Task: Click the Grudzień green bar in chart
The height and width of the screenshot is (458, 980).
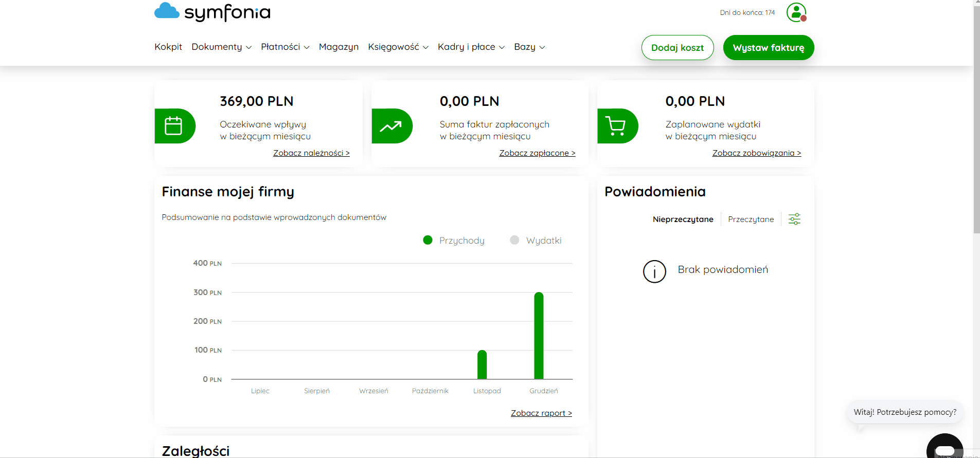Action: [539, 336]
